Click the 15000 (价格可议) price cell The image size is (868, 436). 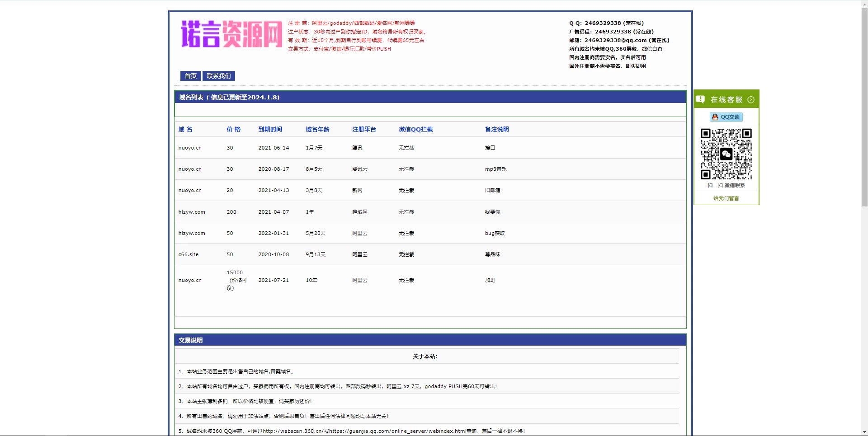click(x=237, y=280)
